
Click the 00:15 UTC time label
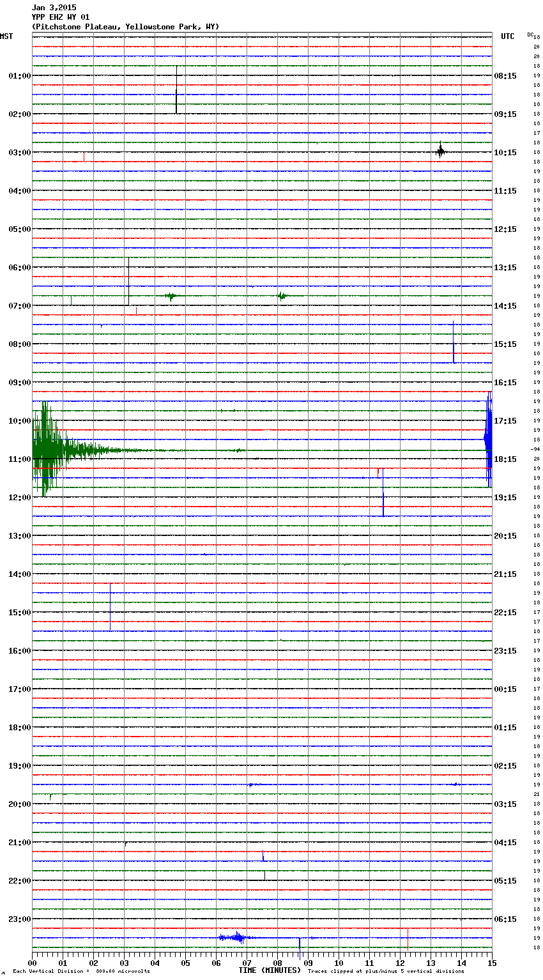click(505, 689)
